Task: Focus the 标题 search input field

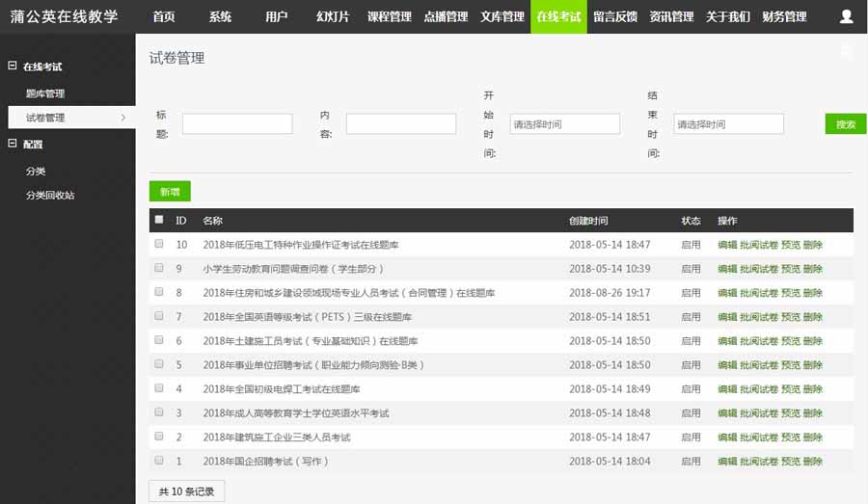Action: coord(237,124)
